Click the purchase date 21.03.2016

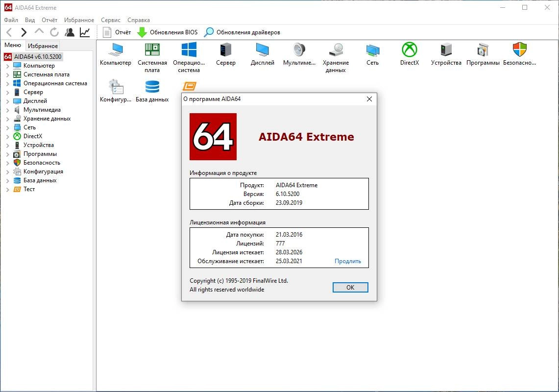point(289,235)
